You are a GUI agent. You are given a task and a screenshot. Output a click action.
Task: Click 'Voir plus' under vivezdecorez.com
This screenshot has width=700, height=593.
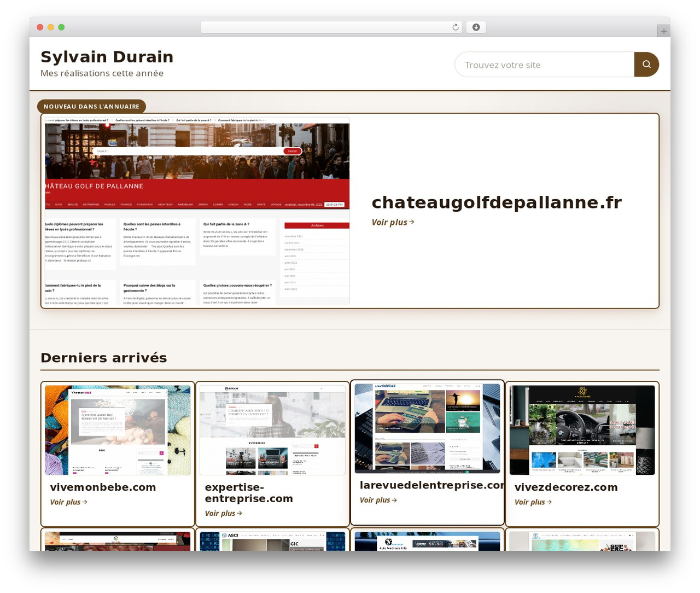click(x=533, y=502)
